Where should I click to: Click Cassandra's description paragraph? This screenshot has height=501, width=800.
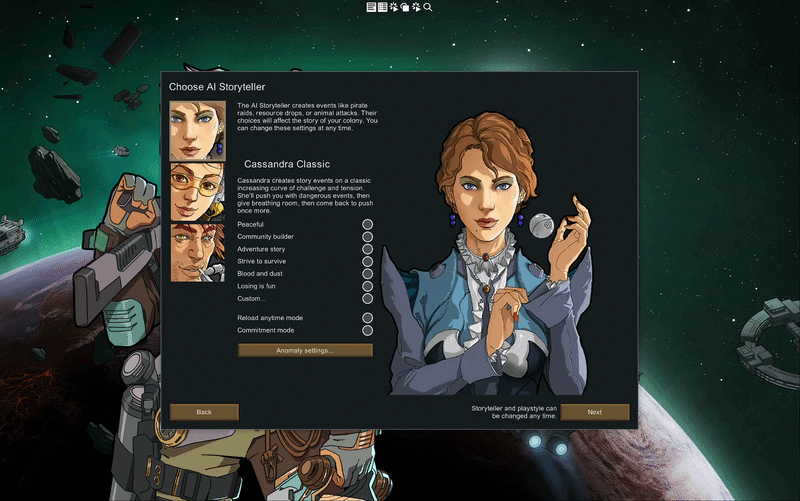coord(305,195)
